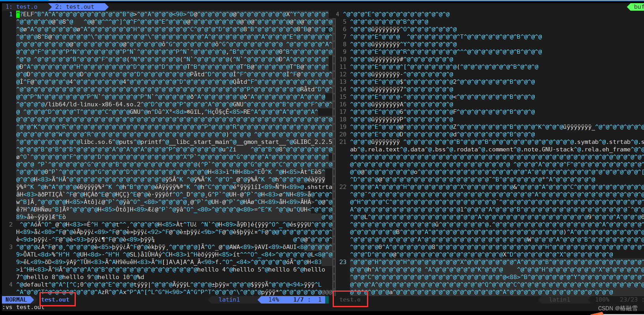
Task: Click the test.out filename in the status line
Action: tap(55, 300)
